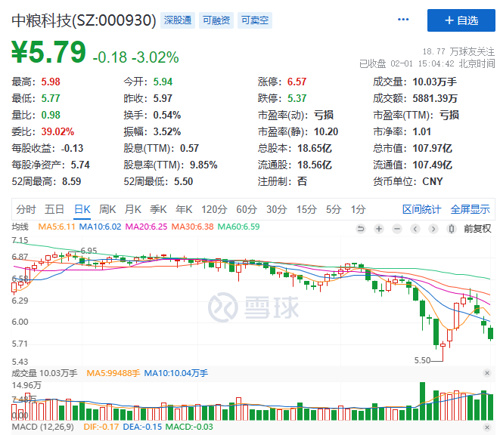Click the volume MA10:10.04万手 label

point(176,373)
